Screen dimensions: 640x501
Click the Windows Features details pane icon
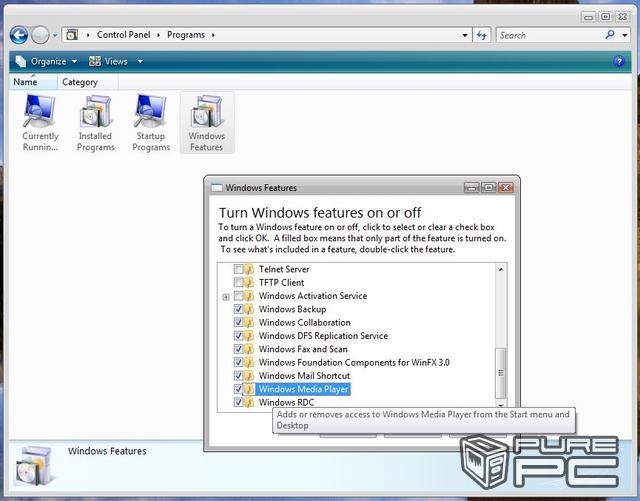pos(34,466)
